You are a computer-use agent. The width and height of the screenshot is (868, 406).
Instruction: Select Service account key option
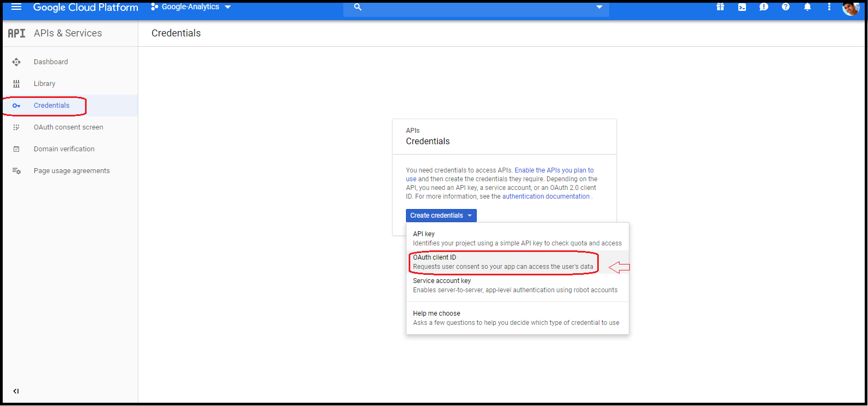point(518,285)
